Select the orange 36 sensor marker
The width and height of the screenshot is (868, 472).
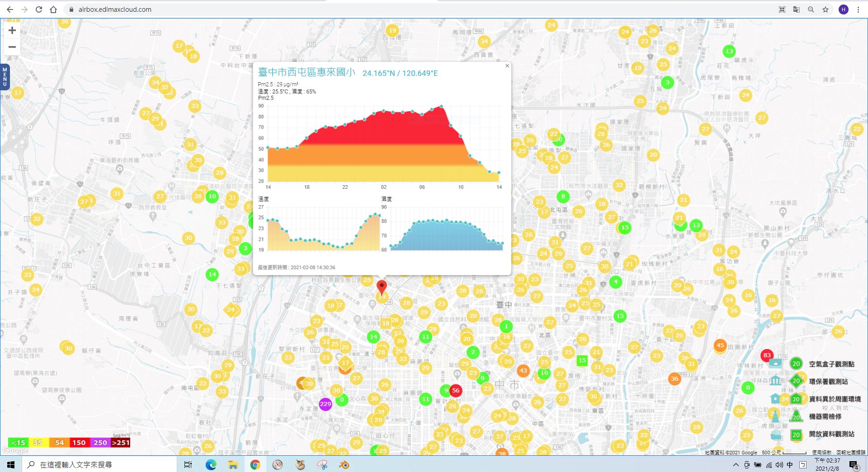[x=675, y=379]
